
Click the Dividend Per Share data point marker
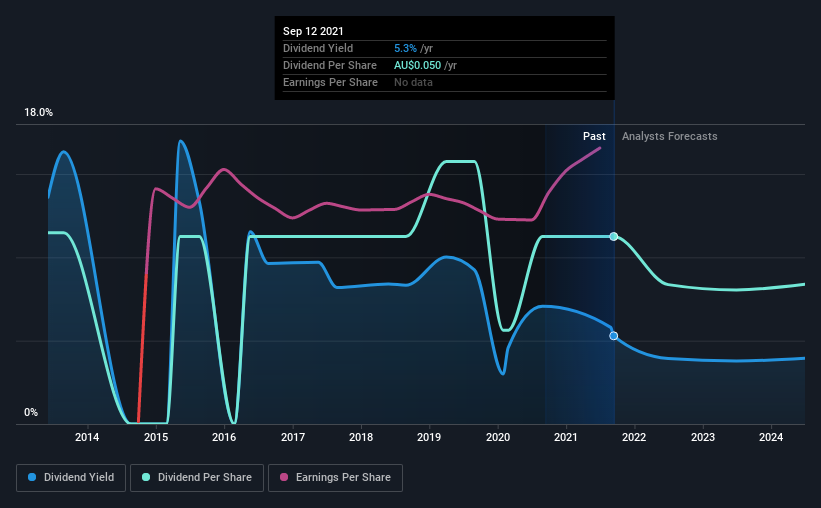(614, 237)
